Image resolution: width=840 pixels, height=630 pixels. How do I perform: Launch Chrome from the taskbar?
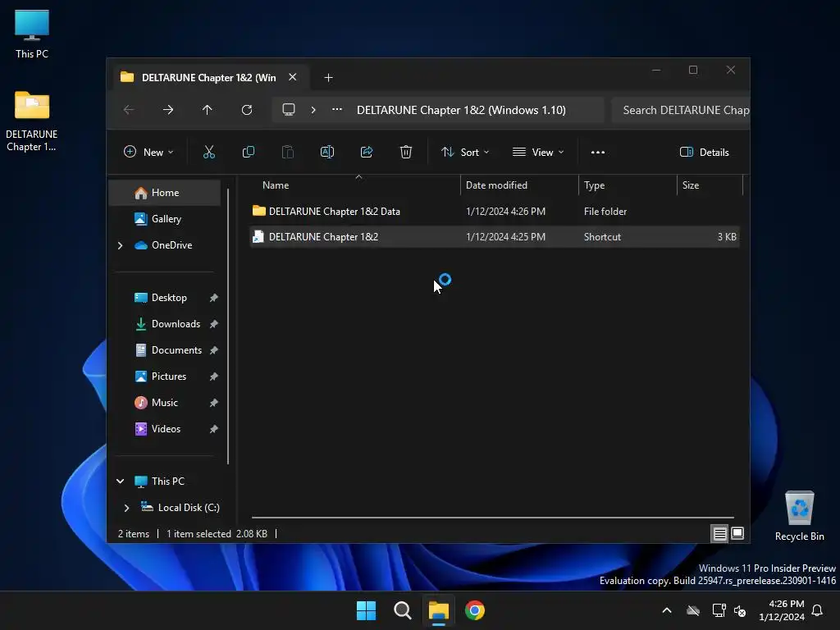(475, 610)
